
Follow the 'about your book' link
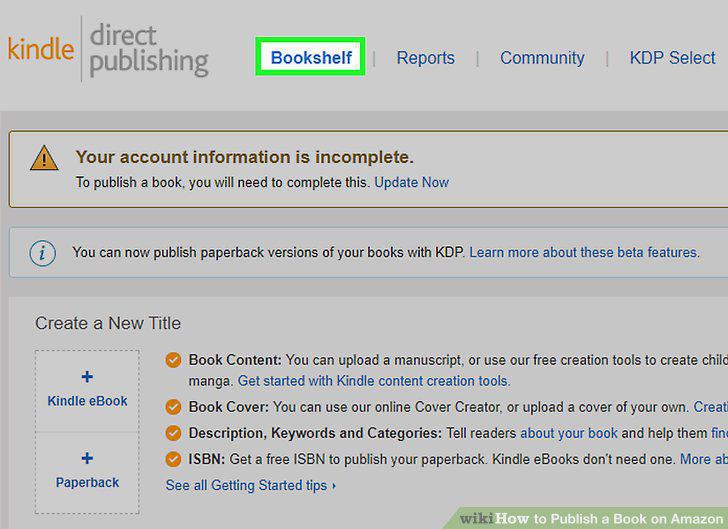(569, 433)
